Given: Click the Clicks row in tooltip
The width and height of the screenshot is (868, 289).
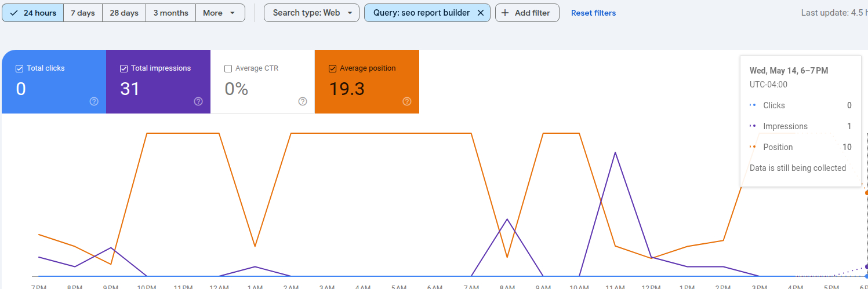Looking at the screenshot, I should click(800, 105).
